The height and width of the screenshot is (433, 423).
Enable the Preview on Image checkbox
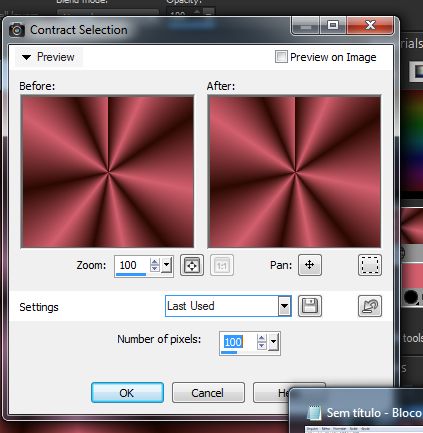coord(281,57)
